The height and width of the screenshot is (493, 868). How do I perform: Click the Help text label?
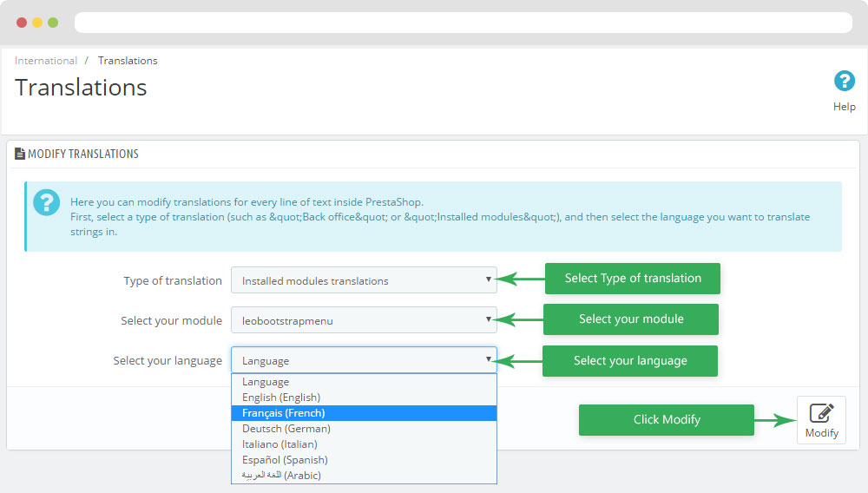(845, 107)
